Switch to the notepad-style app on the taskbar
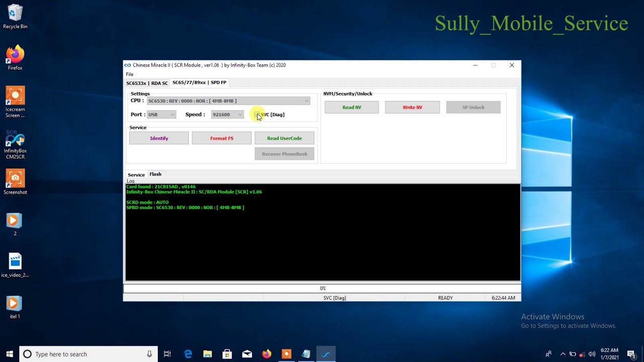Image resolution: width=644 pixels, height=362 pixels. (306, 354)
